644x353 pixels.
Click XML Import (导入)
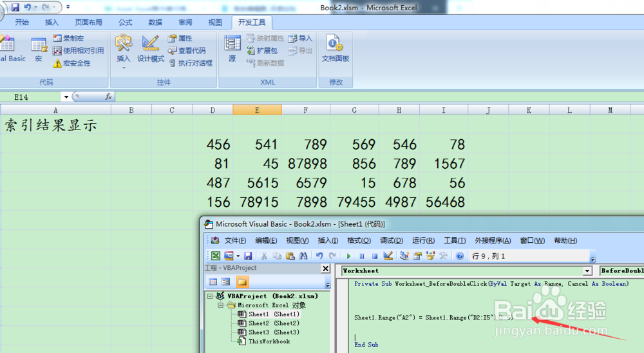[x=300, y=38]
